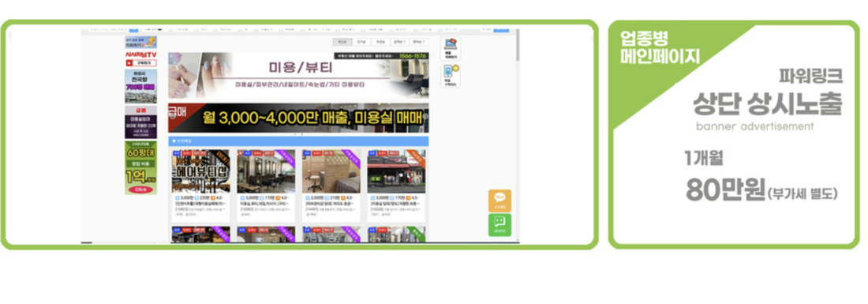Open the green chat inquiry button
Screen dimensions: 868x304
pos(499,225)
